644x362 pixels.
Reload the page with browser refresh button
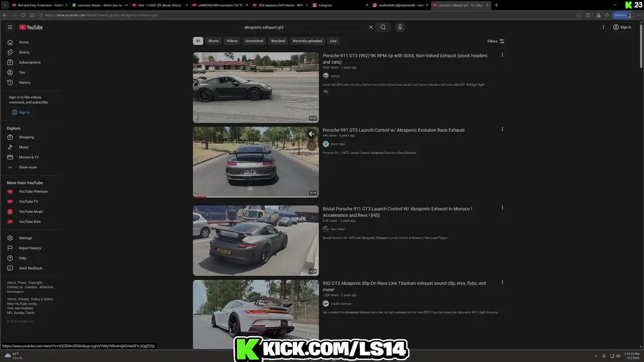pos(23,15)
